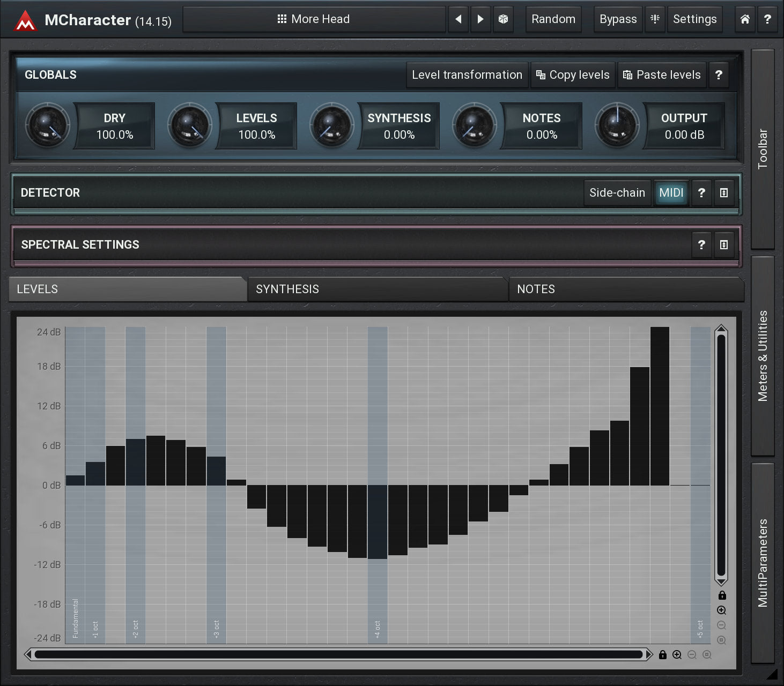Open help for the Globals panel

[x=719, y=75]
